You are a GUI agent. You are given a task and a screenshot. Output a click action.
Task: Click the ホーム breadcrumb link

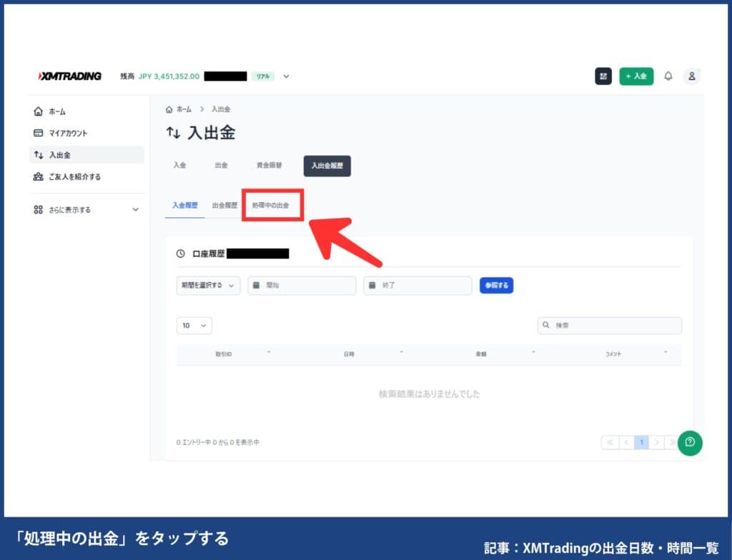(x=184, y=109)
